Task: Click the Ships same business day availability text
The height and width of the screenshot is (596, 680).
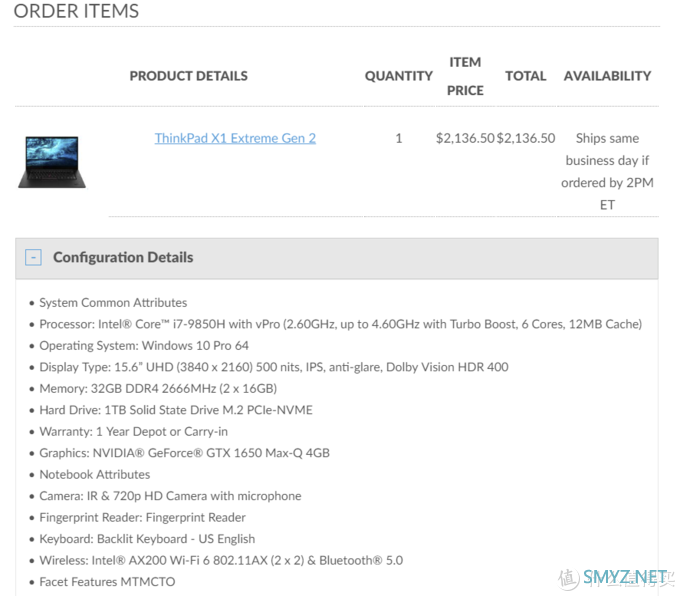Action: (607, 171)
